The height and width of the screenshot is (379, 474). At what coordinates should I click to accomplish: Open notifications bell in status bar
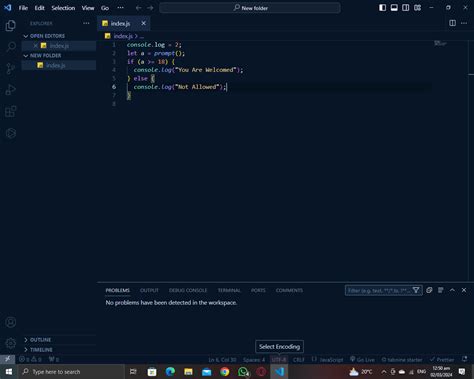coord(465,359)
